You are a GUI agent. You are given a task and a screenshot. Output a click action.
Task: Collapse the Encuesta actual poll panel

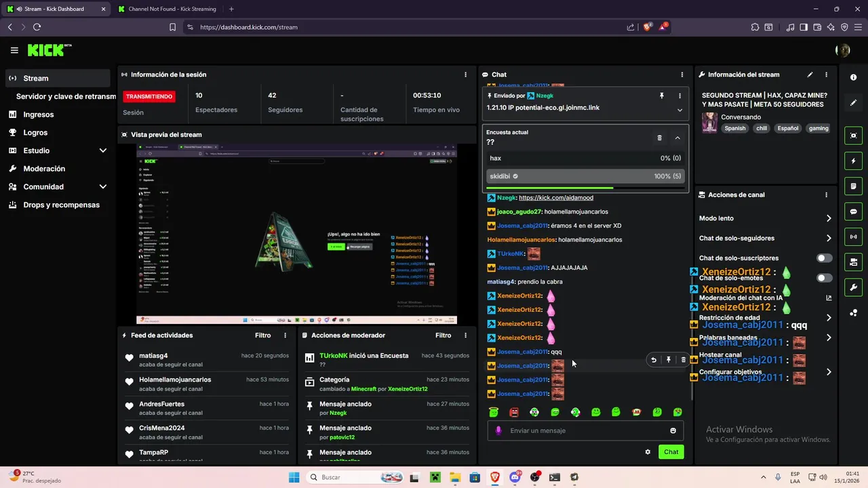677,138
